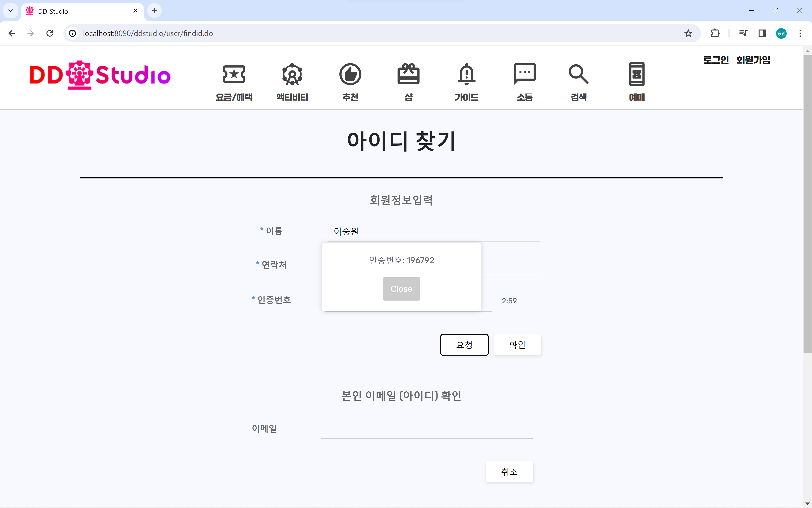Toggle the browser side panel
This screenshot has height=508, width=812.
coord(762,33)
